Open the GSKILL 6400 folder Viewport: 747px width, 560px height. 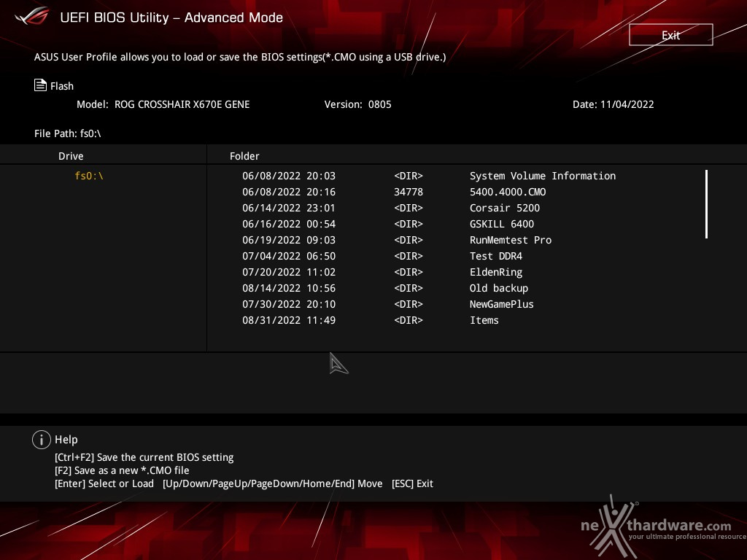(502, 224)
